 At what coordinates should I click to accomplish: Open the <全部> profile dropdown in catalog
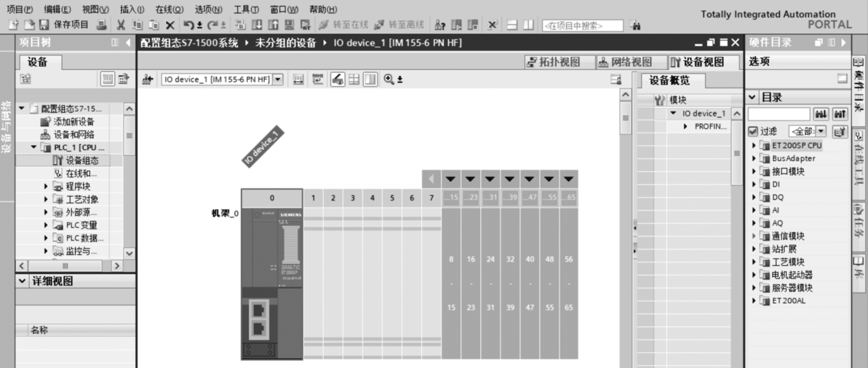(x=821, y=131)
